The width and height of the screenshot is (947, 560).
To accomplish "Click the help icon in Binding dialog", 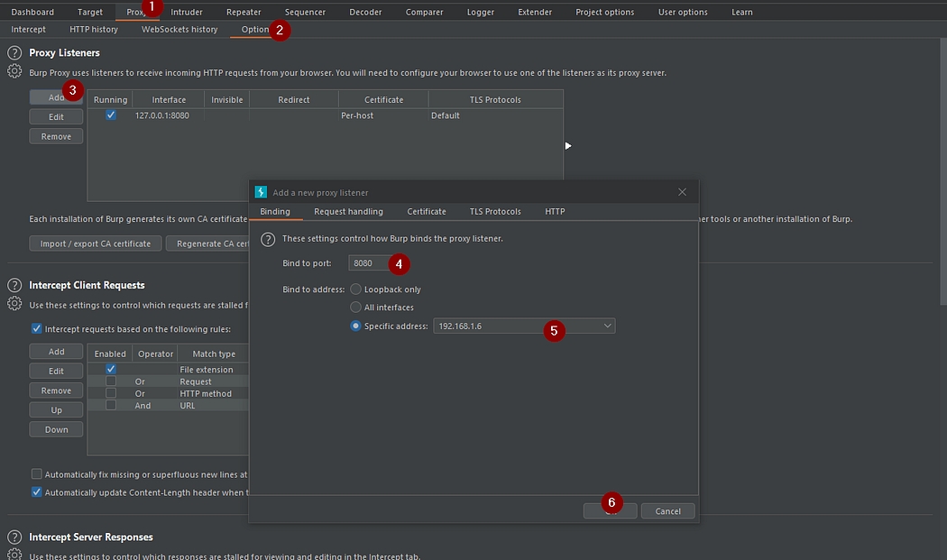I will (x=267, y=239).
